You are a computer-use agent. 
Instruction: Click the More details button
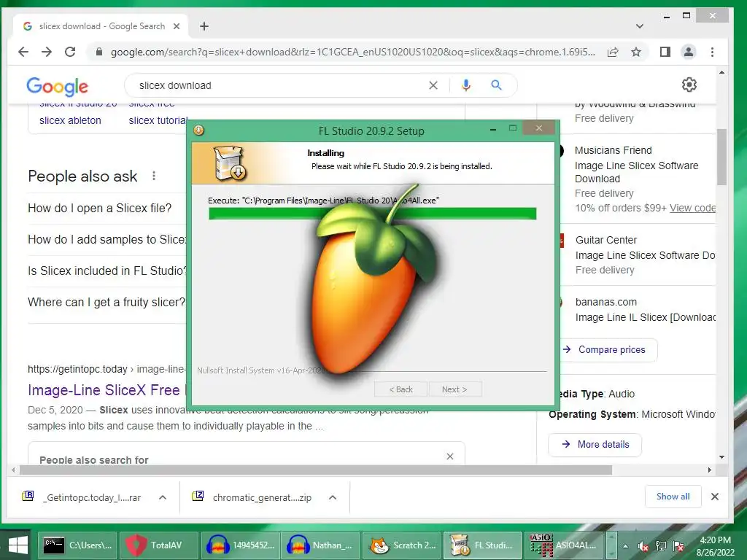click(x=595, y=444)
